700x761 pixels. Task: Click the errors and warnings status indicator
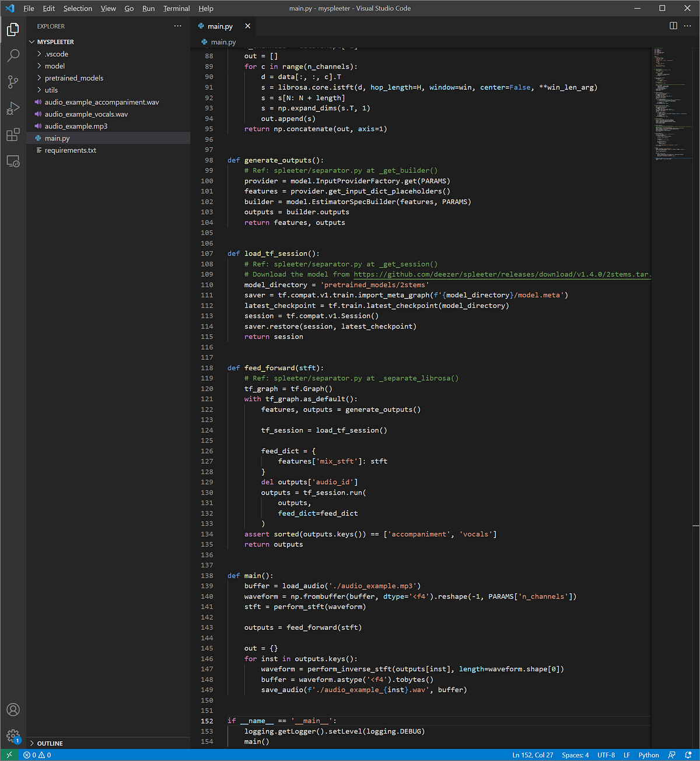[37, 755]
